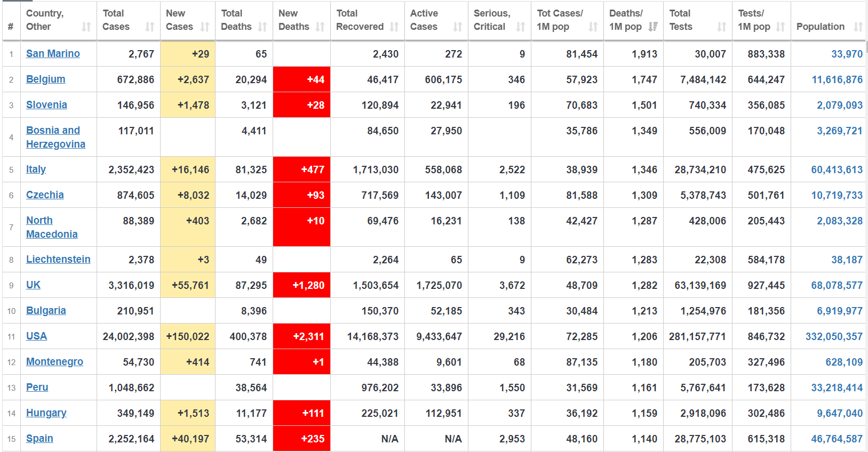Open the Belgium country link
The height and width of the screenshot is (452, 868).
pos(46,79)
